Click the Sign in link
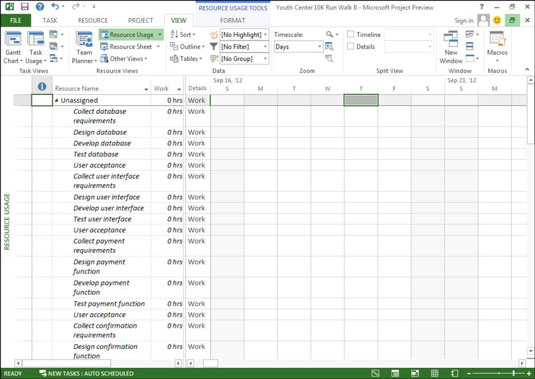The image size is (535, 379). [464, 20]
